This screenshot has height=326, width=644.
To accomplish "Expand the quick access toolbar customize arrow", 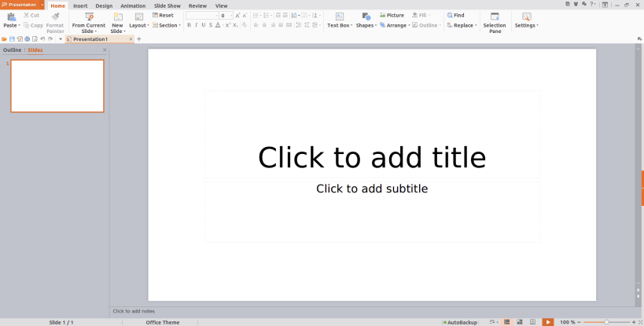I will click(x=61, y=39).
